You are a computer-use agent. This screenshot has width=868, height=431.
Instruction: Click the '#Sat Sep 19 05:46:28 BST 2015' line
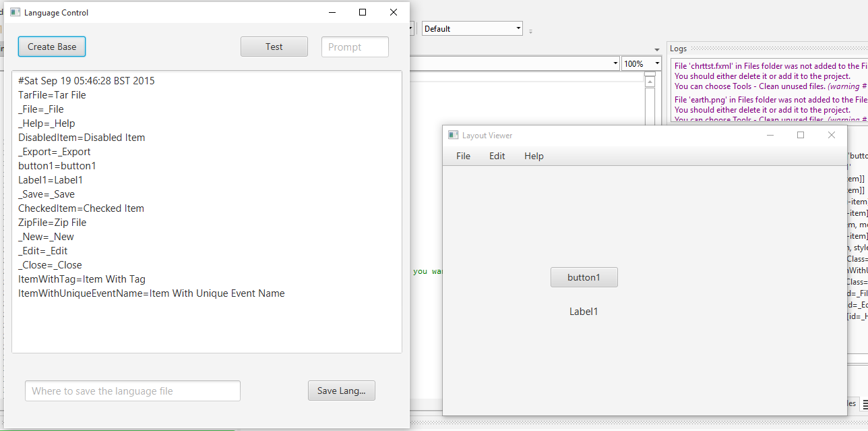point(86,81)
